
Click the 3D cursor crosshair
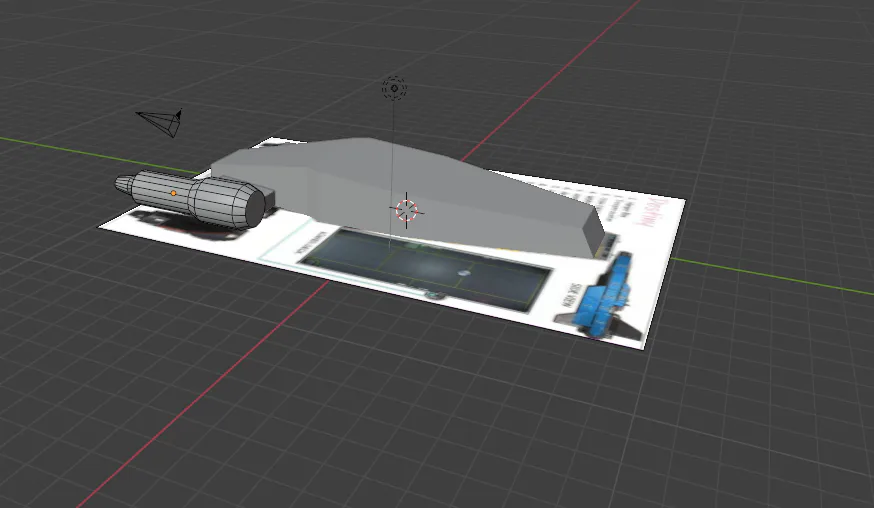pos(406,210)
